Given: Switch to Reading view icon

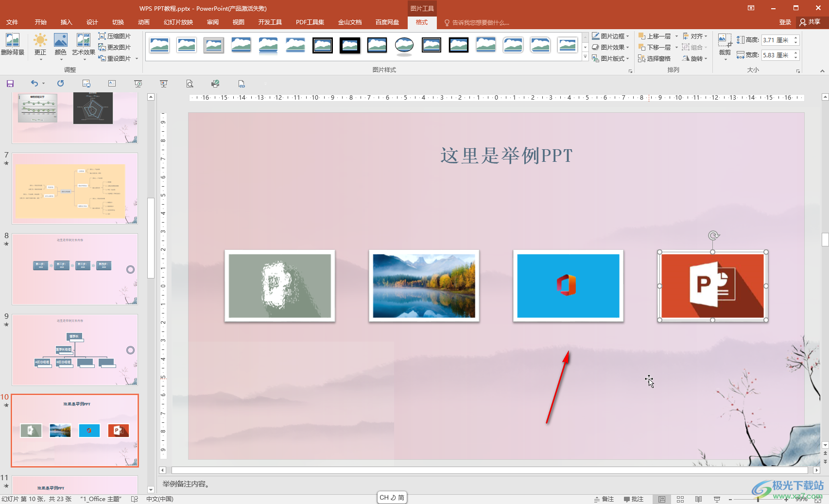Looking at the screenshot, I should tap(698, 499).
